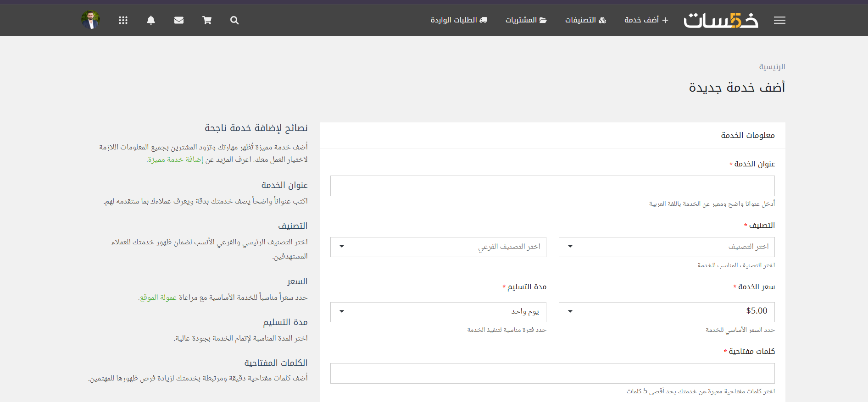Open 'الطلبات الواردة' in the navigation bar

pyautogui.click(x=458, y=20)
